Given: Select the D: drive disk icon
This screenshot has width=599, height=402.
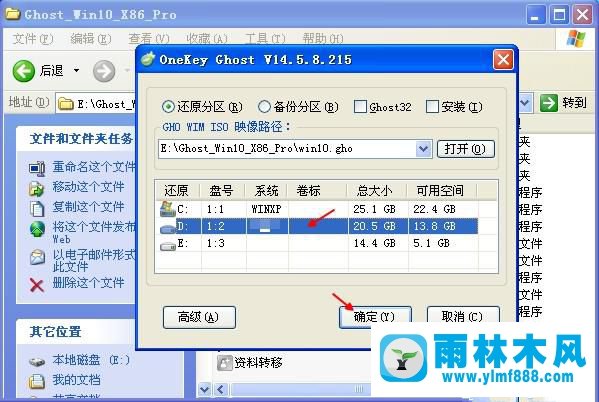Looking at the screenshot, I should tap(167, 228).
